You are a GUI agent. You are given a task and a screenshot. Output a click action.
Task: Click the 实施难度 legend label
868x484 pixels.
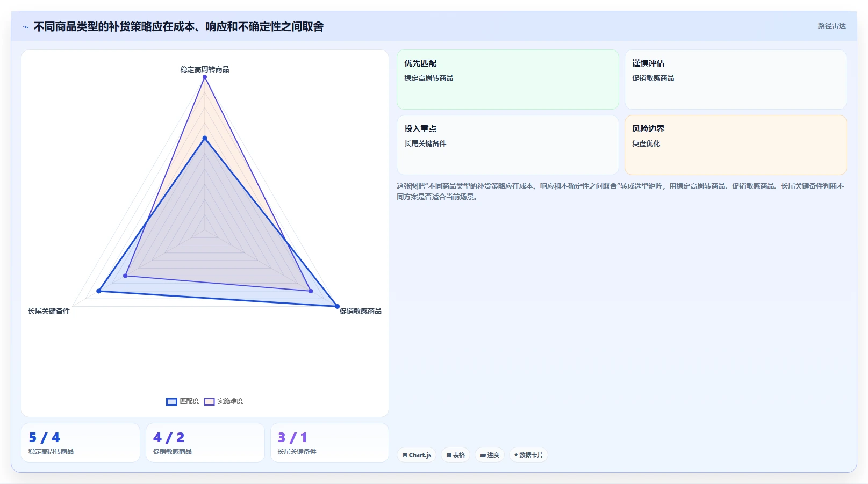(x=230, y=401)
